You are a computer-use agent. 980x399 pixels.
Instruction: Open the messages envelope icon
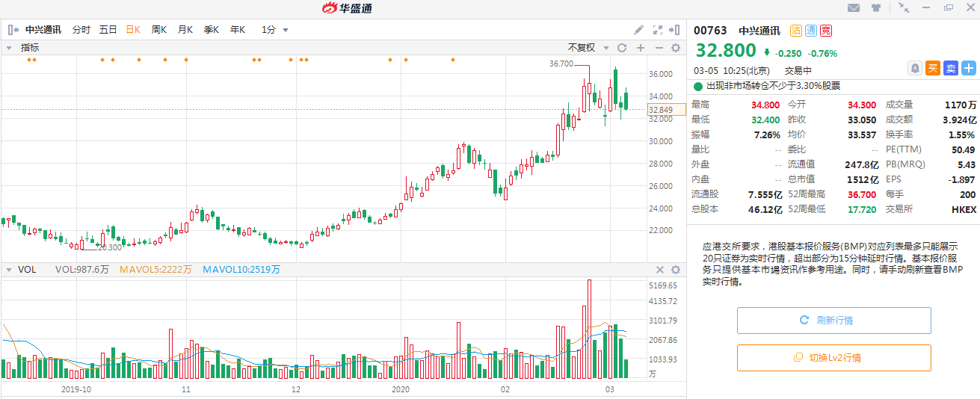pos(854,8)
